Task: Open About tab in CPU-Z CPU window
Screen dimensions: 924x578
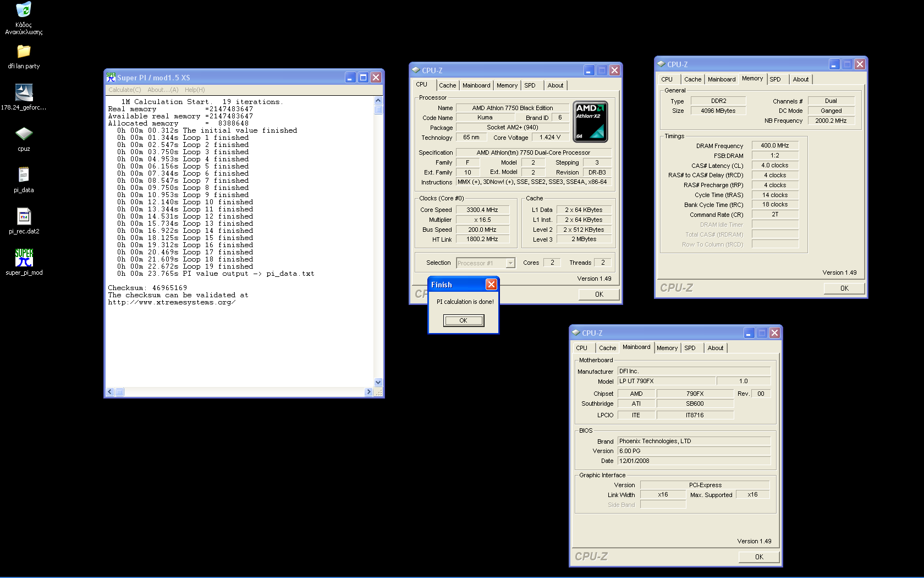Action: point(555,85)
